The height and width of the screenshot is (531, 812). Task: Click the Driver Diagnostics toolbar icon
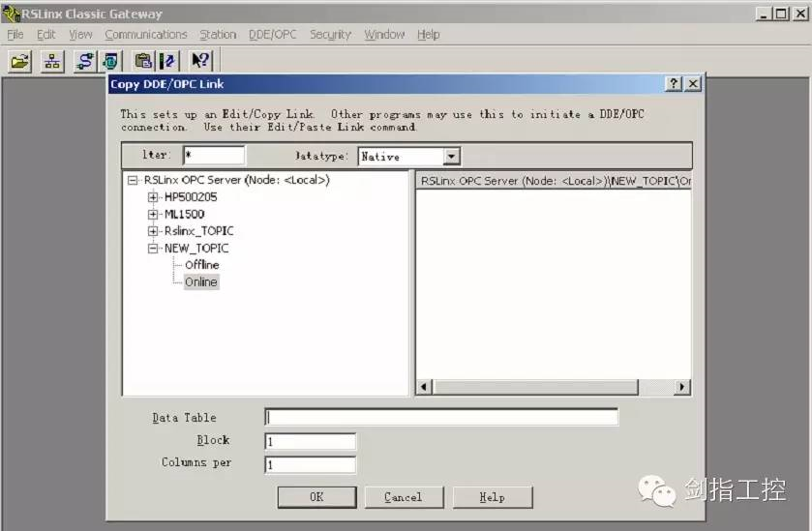point(110,61)
